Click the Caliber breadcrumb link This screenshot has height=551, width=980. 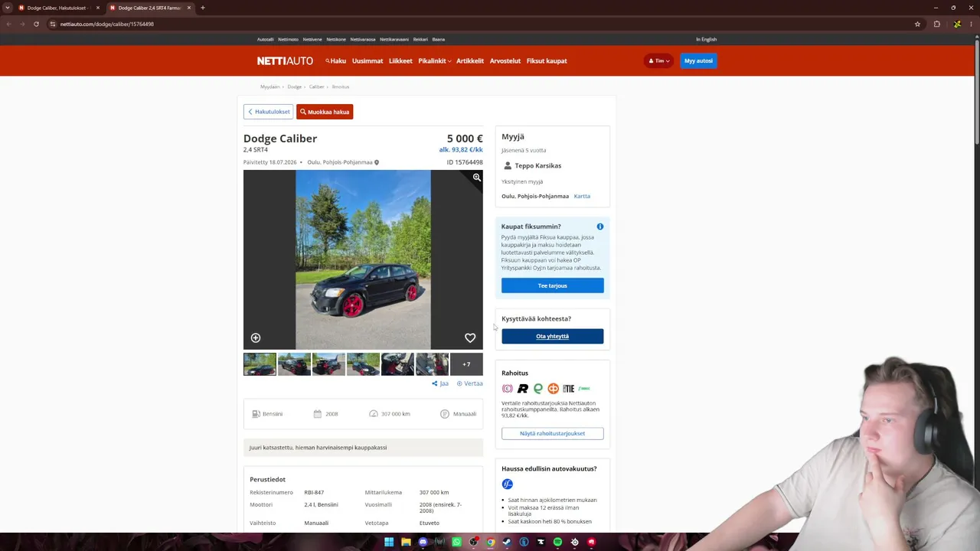pyautogui.click(x=317, y=87)
